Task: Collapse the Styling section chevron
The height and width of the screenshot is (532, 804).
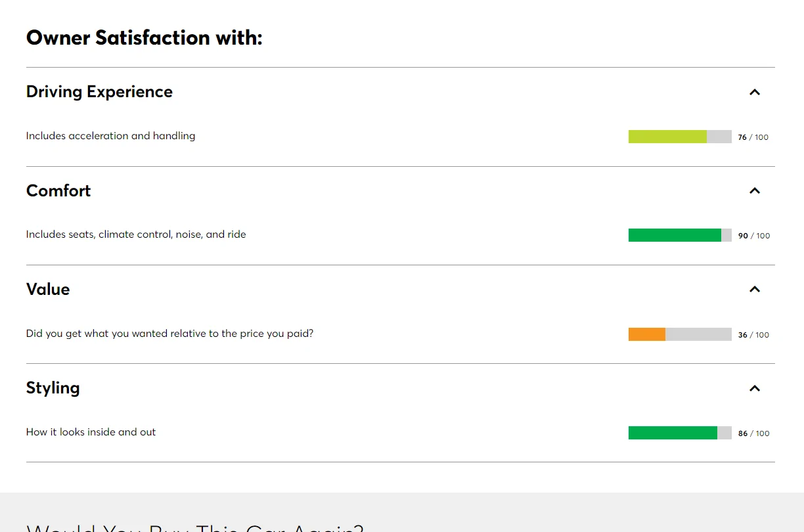Action: pyautogui.click(x=755, y=388)
